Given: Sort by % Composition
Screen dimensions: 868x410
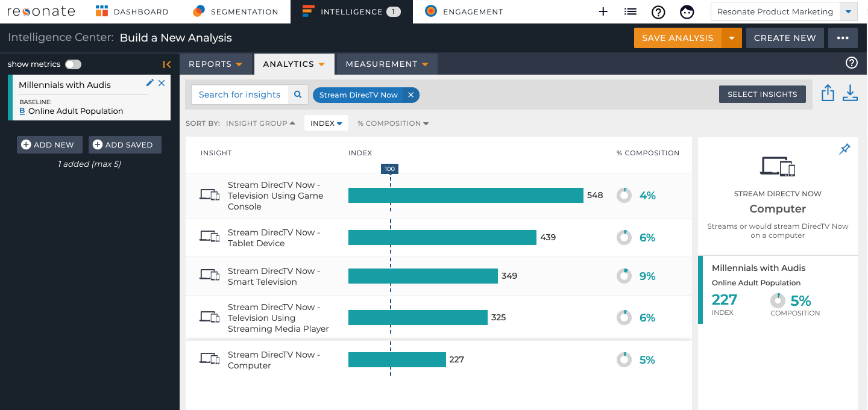Looking at the screenshot, I should (x=393, y=123).
